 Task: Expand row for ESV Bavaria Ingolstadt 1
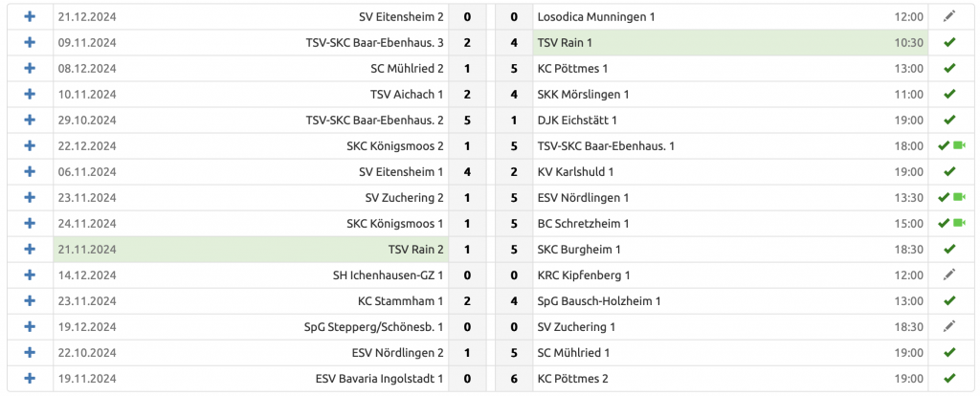click(x=30, y=379)
